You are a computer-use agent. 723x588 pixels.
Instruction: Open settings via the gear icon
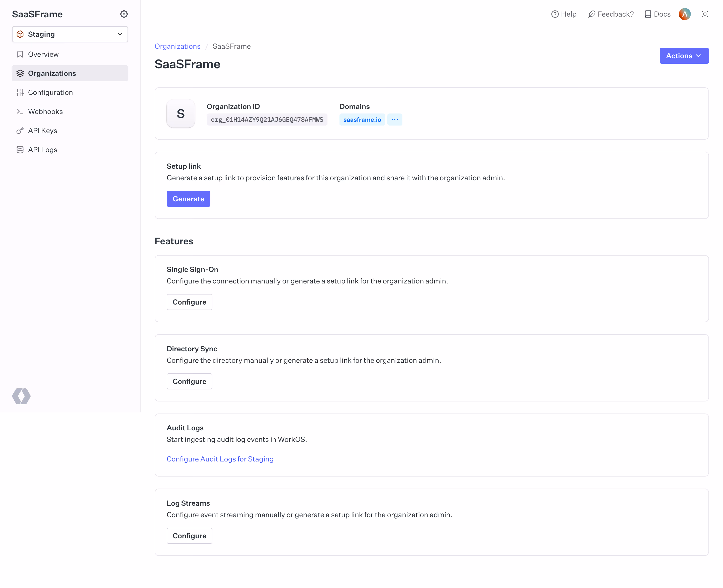click(x=124, y=14)
